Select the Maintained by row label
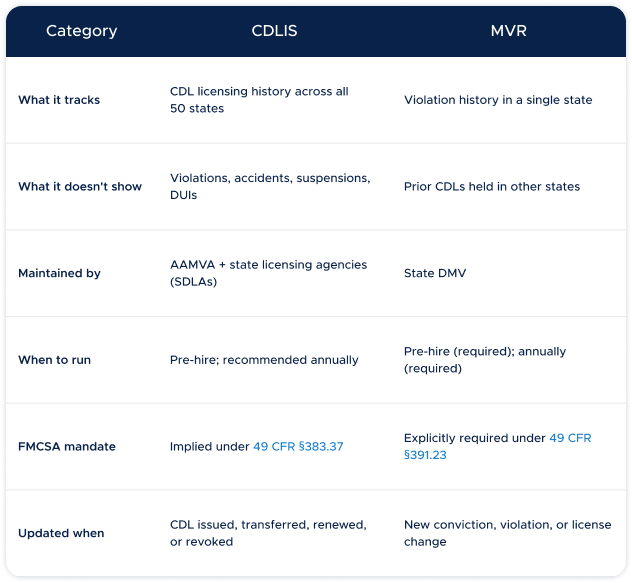 point(59,273)
